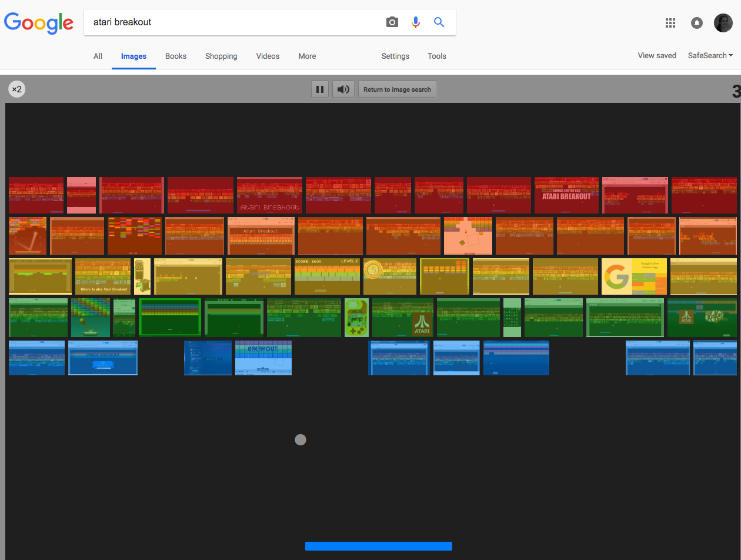
Task: Submit search with magnifying glass icon
Action: [439, 22]
